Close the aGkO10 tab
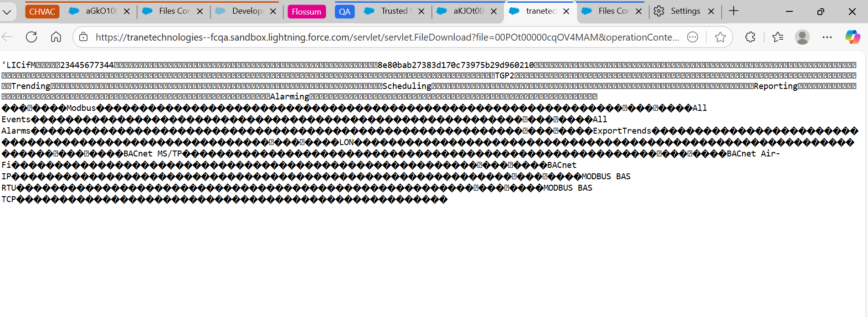868x317 pixels. (x=127, y=11)
